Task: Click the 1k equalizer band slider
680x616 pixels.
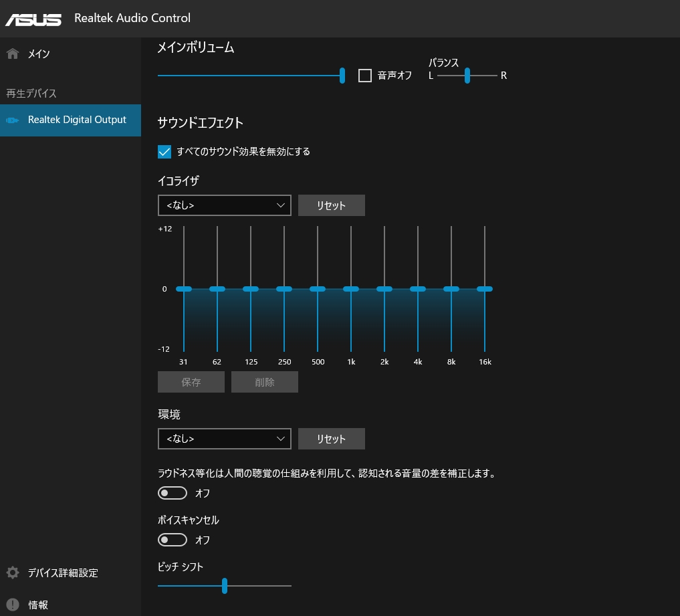Action: [351, 289]
